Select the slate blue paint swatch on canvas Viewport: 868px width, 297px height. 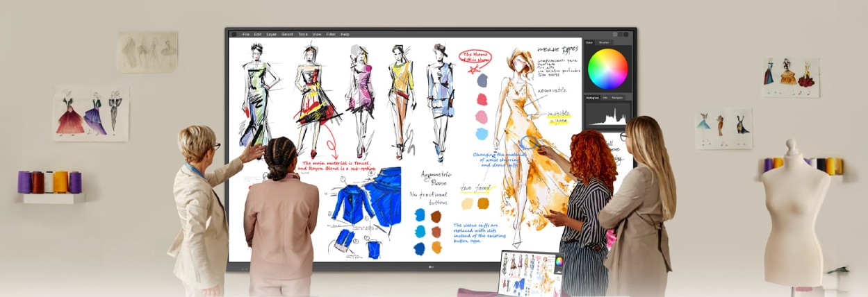[482, 80]
